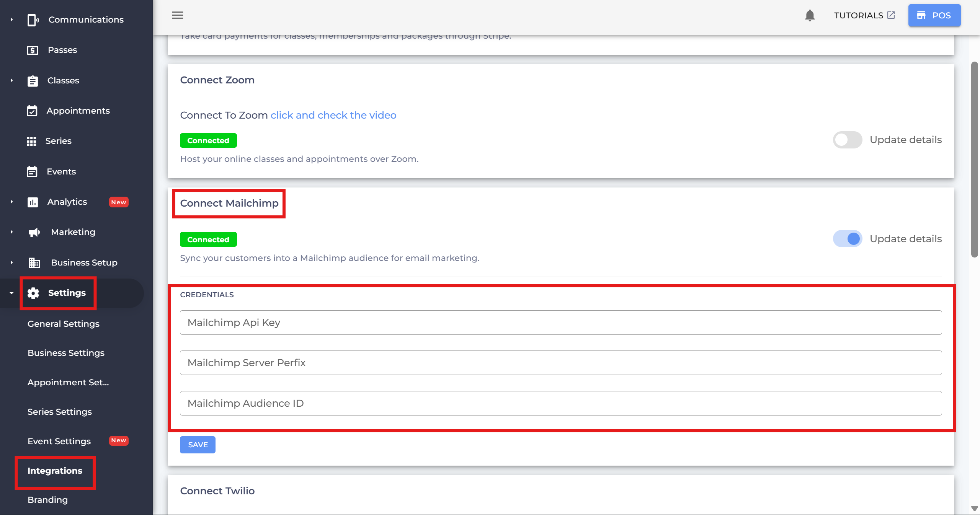
Task: Focus the Mailchimp Server Perfix field
Action: click(x=561, y=363)
